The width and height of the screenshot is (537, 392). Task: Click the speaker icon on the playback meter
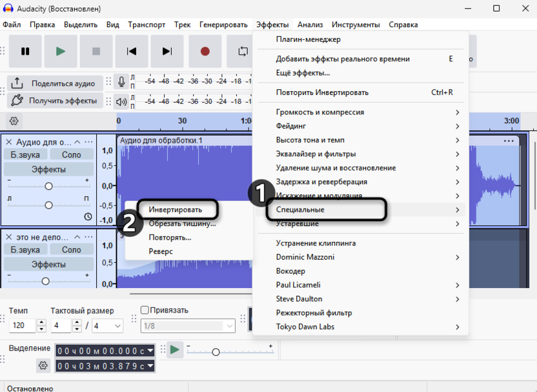point(122,101)
